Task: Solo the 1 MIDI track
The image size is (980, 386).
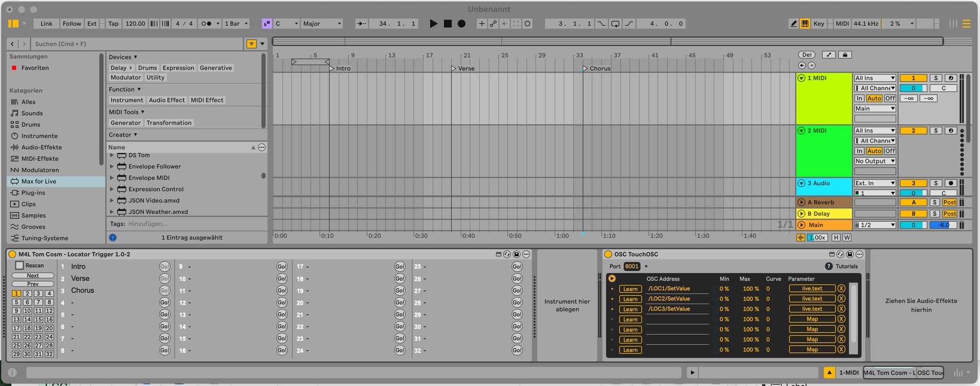Action: (936, 78)
